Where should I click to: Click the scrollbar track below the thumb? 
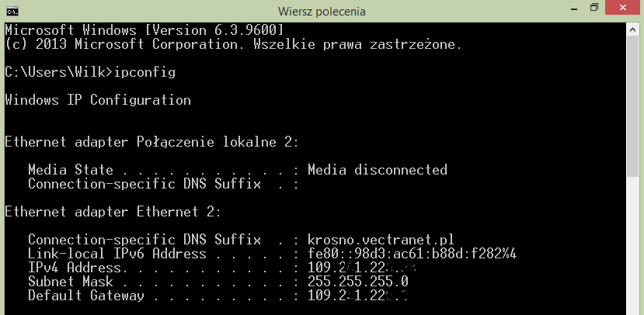632,246
